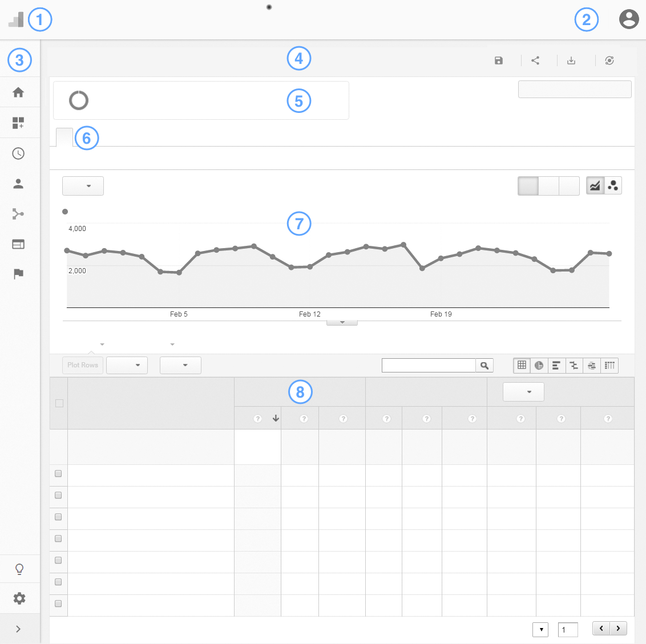Open the Home section in the sidebar

(18, 92)
